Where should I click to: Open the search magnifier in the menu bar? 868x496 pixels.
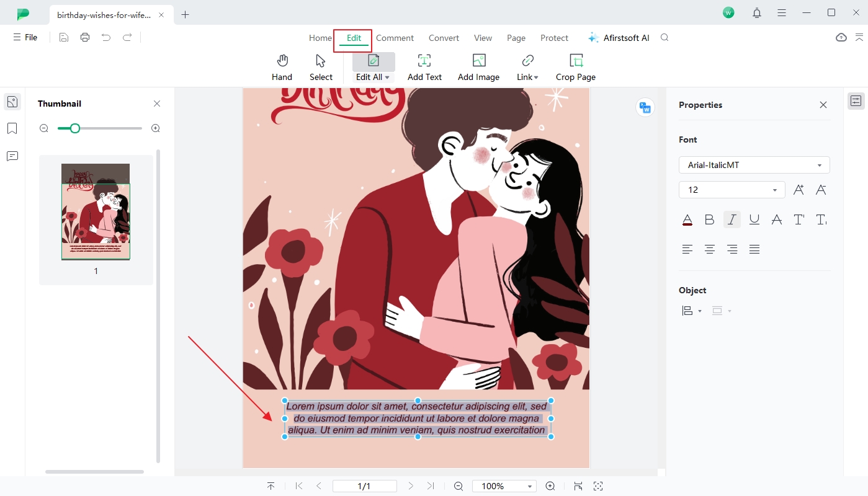[x=664, y=37]
